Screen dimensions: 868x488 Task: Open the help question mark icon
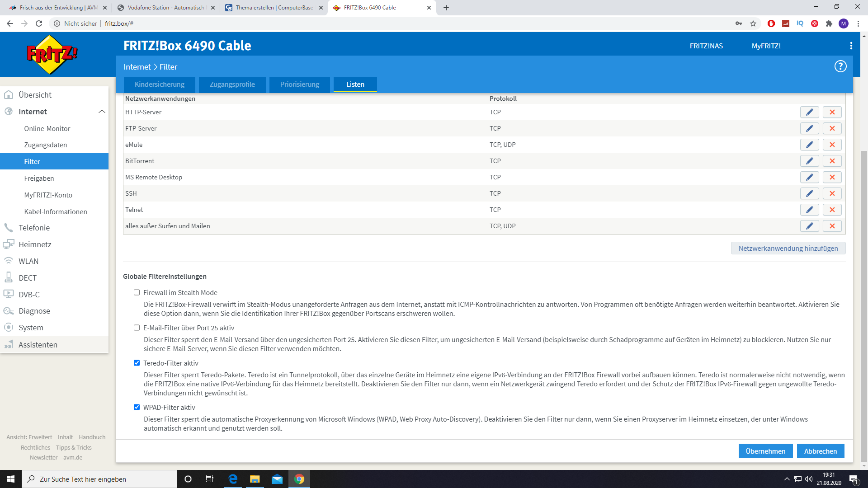pyautogui.click(x=840, y=66)
